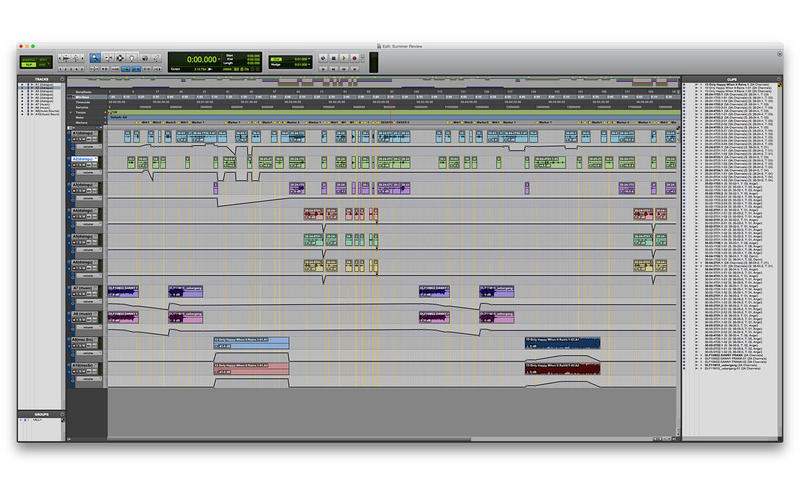Select the highlighted Slip edit mode
The width and height of the screenshot is (800, 500).
coord(29,65)
